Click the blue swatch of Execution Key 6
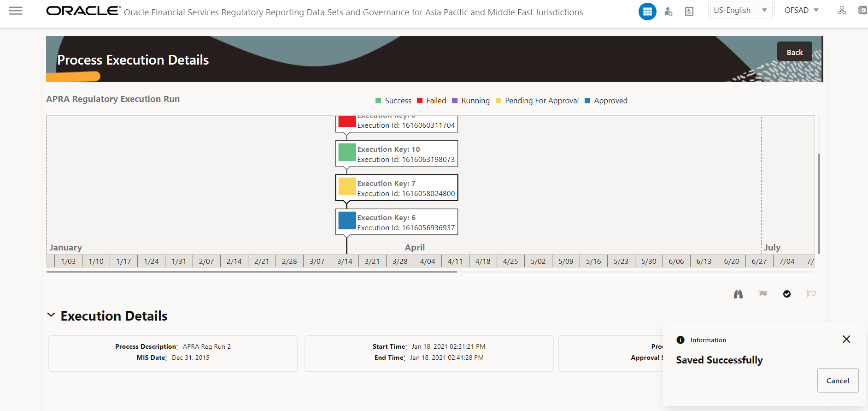This screenshot has width=868, height=411. [x=347, y=220]
